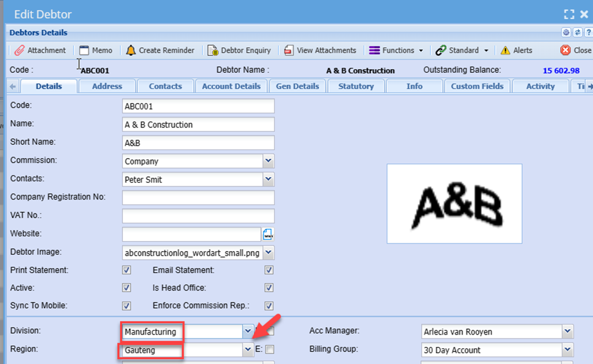The height and width of the screenshot is (364, 593).
Task: Click the left tab scroll arrow
Action: coord(13,87)
